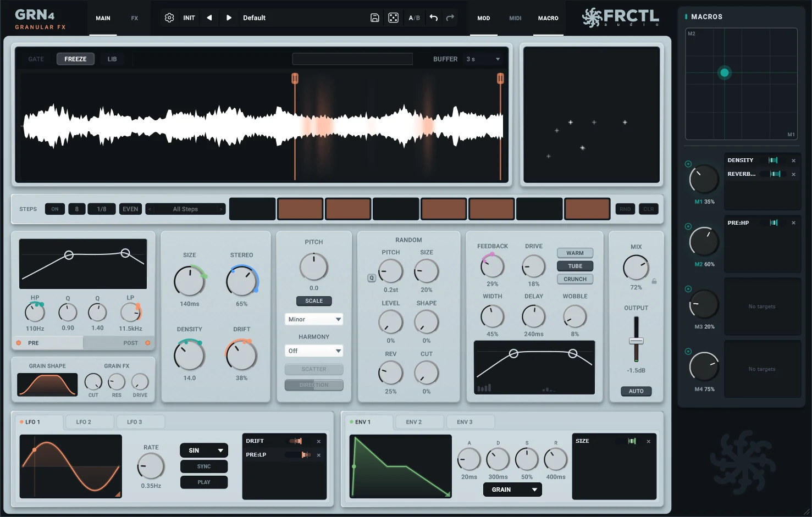The width and height of the screenshot is (812, 517).
Task: Save the preset with the disk icon
Action: coord(375,18)
